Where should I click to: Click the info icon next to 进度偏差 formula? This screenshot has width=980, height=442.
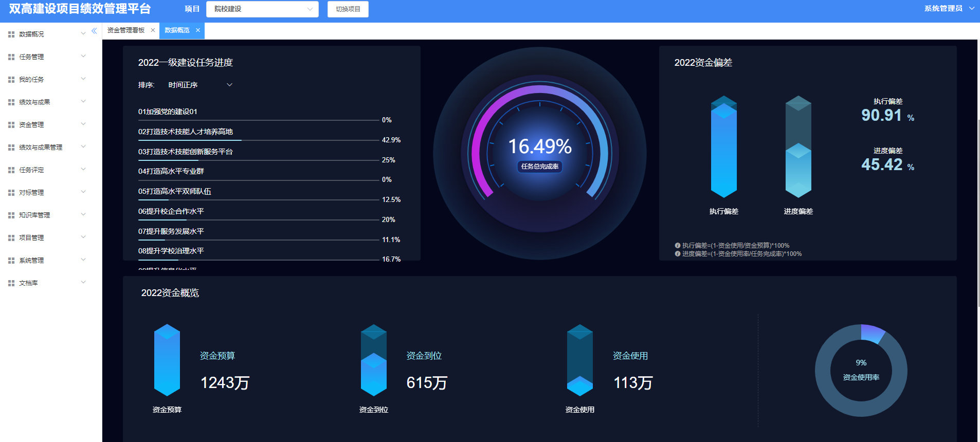[678, 254]
